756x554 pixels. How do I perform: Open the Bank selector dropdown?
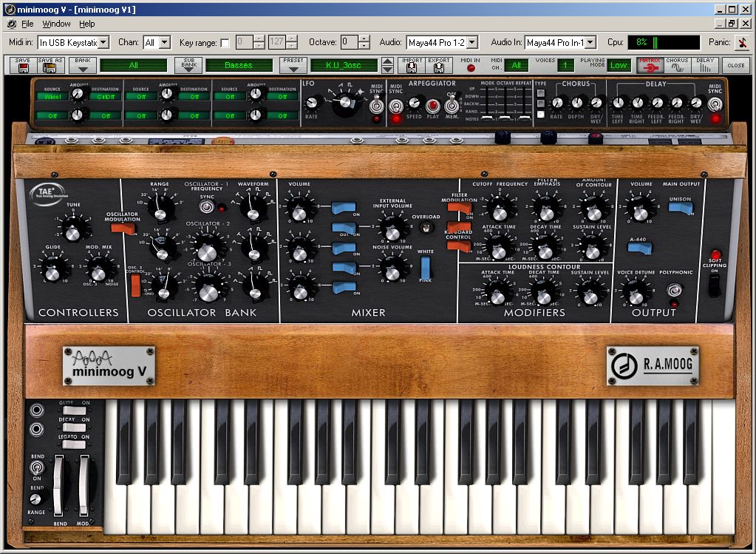point(83,66)
